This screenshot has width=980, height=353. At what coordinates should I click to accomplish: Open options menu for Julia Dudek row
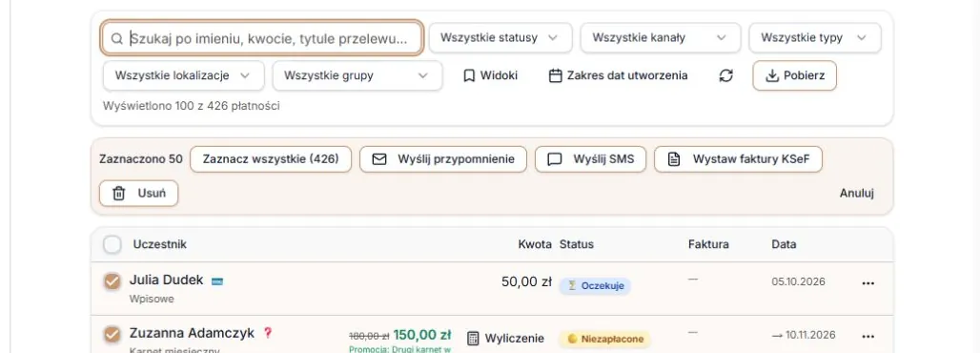click(868, 283)
